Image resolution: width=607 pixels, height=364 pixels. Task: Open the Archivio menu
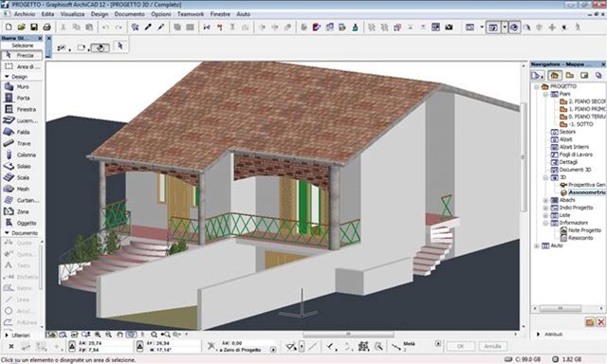point(25,14)
